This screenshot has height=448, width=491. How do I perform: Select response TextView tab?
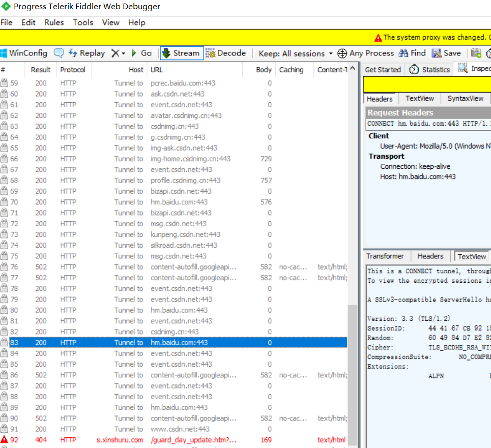[x=472, y=256]
